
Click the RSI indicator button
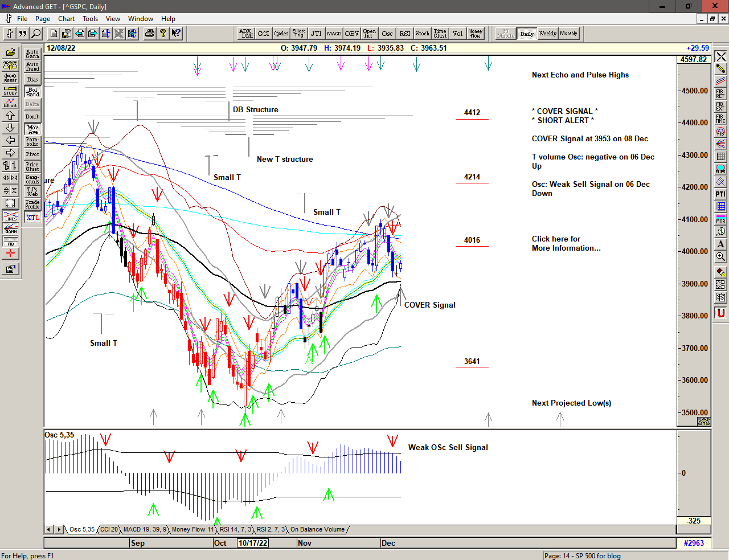[x=404, y=34]
